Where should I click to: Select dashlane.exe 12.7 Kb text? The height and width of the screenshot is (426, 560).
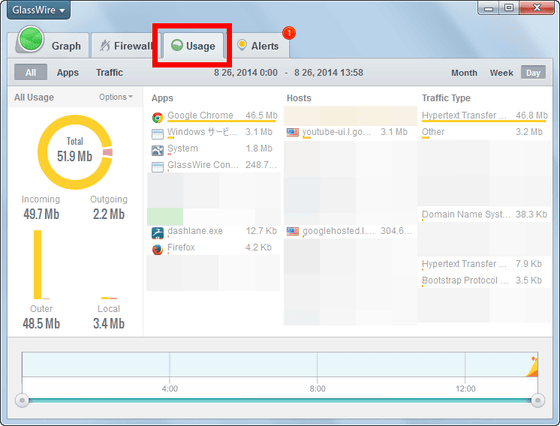pyautogui.click(x=222, y=231)
